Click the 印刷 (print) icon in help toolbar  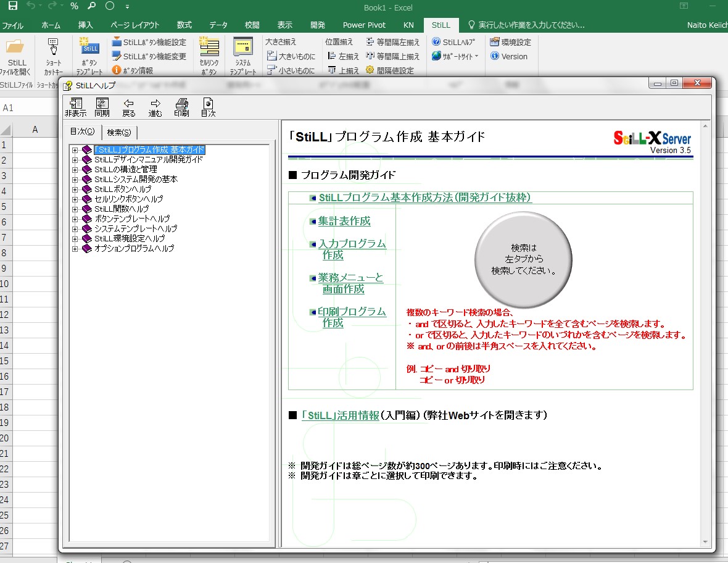point(181,107)
